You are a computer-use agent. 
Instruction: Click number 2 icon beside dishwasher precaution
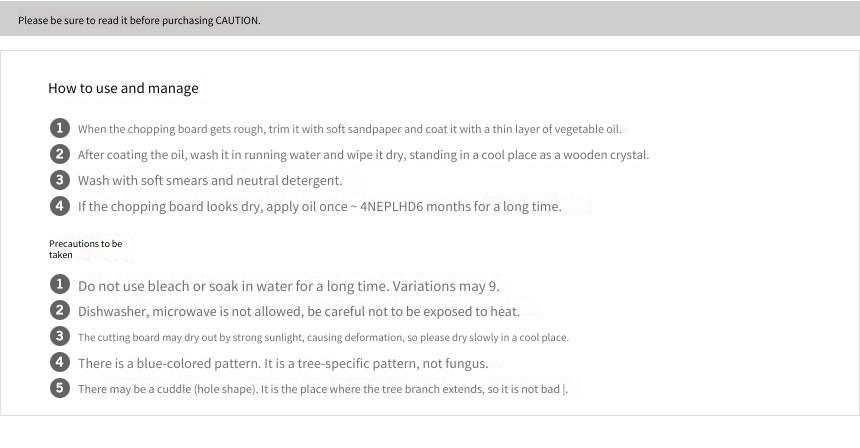click(x=60, y=310)
